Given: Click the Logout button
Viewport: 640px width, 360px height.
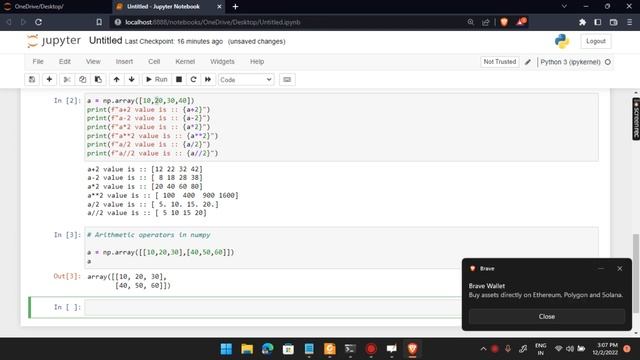Looking at the screenshot, I should [596, 41].
